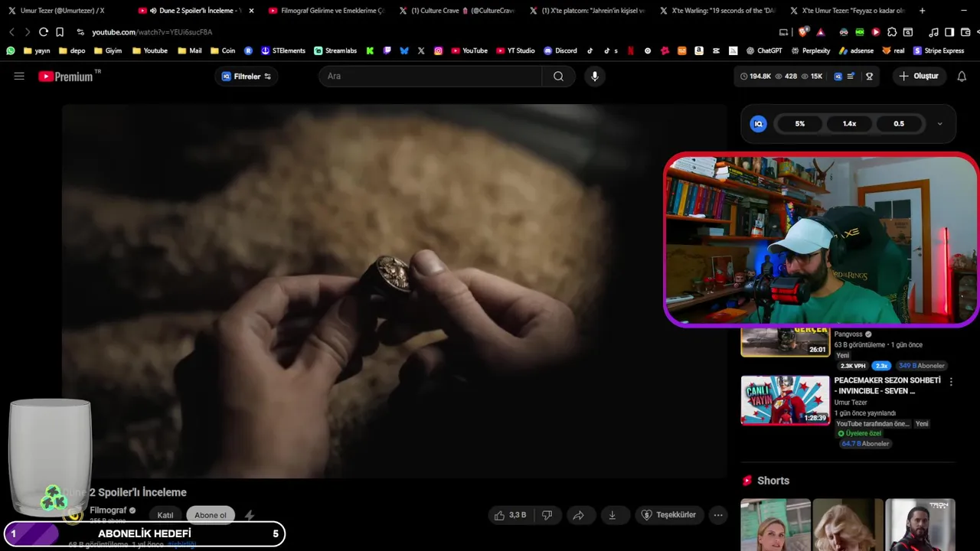Go back with browser back arrow

click(11, 32)
